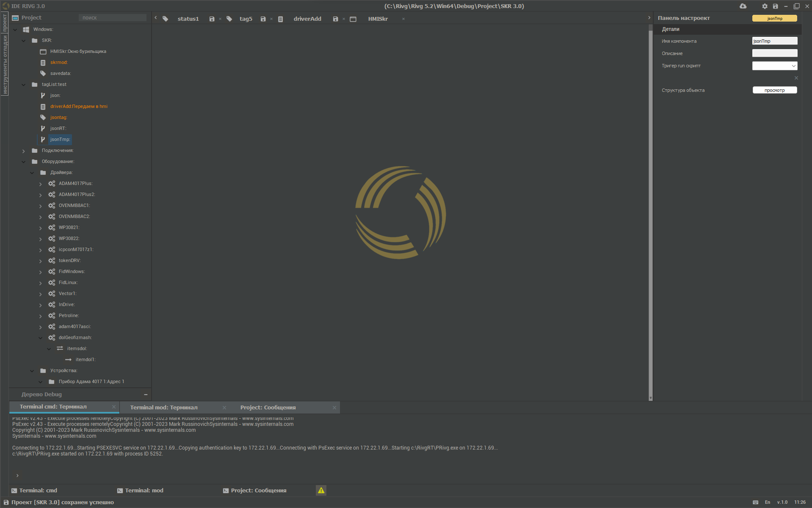Click the save icon on tag5 tab
Screen dimensions: 812x508
coord(263,19)
